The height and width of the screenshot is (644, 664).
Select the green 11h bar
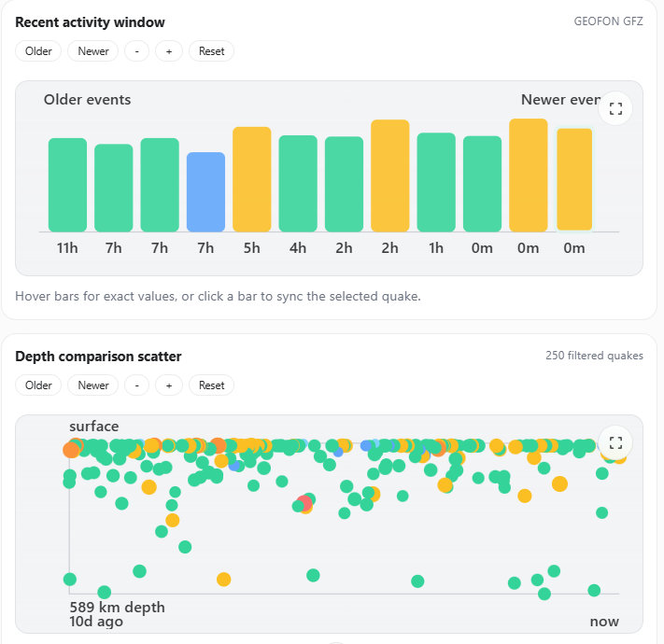67,185
